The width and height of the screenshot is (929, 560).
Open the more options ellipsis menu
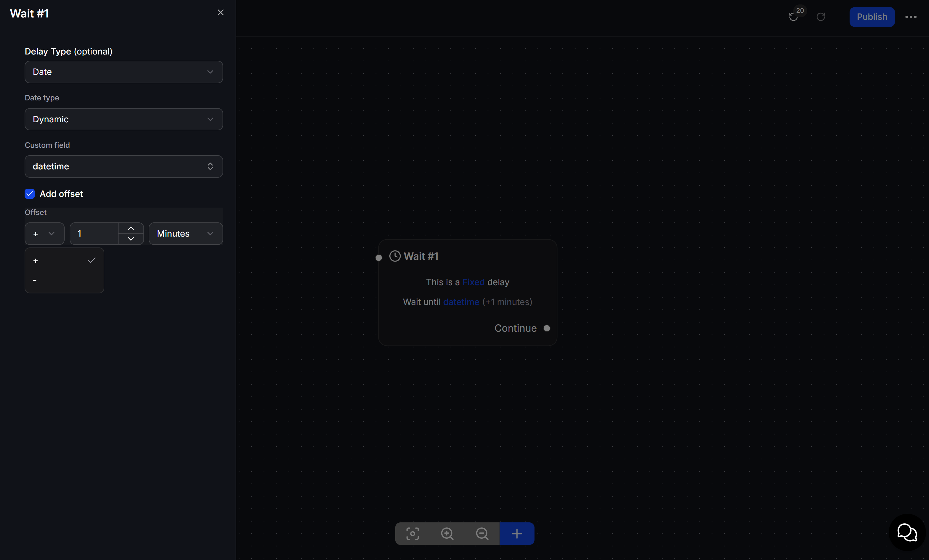point(911,17)
